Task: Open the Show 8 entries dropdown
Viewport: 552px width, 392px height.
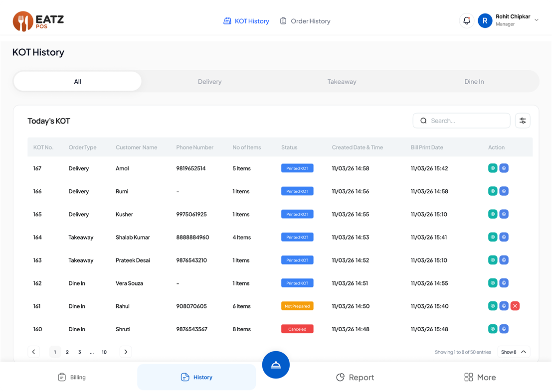Action: point(514,352)
